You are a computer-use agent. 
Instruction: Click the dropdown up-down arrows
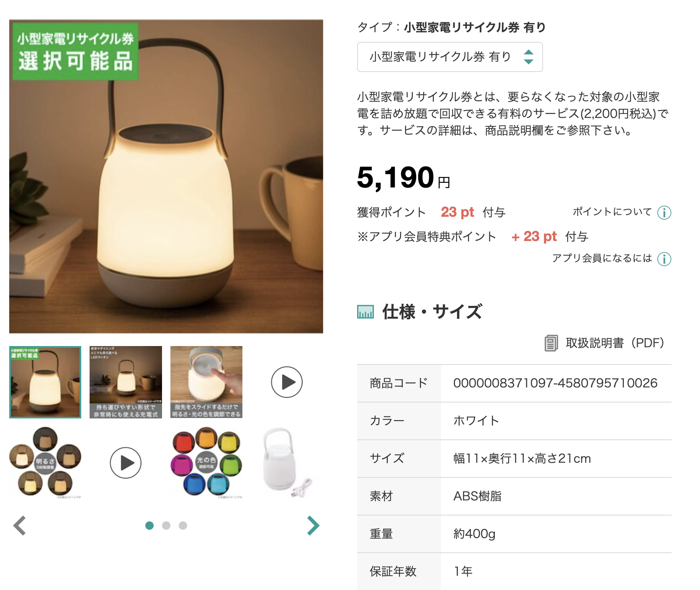point(528,57)
